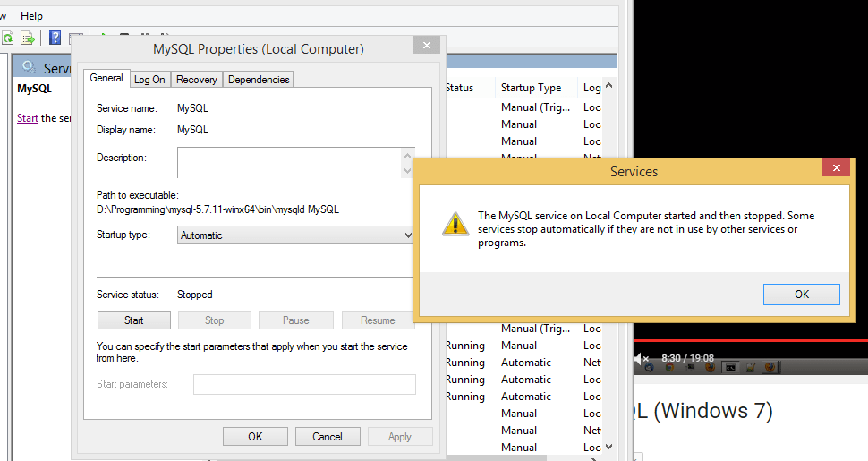Select the Running Automatic row logged as Net

[x=523, y=363]
